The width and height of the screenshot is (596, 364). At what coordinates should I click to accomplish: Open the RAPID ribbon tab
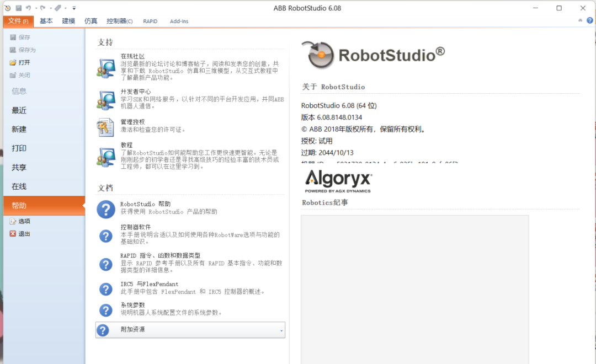pos(150,21)
